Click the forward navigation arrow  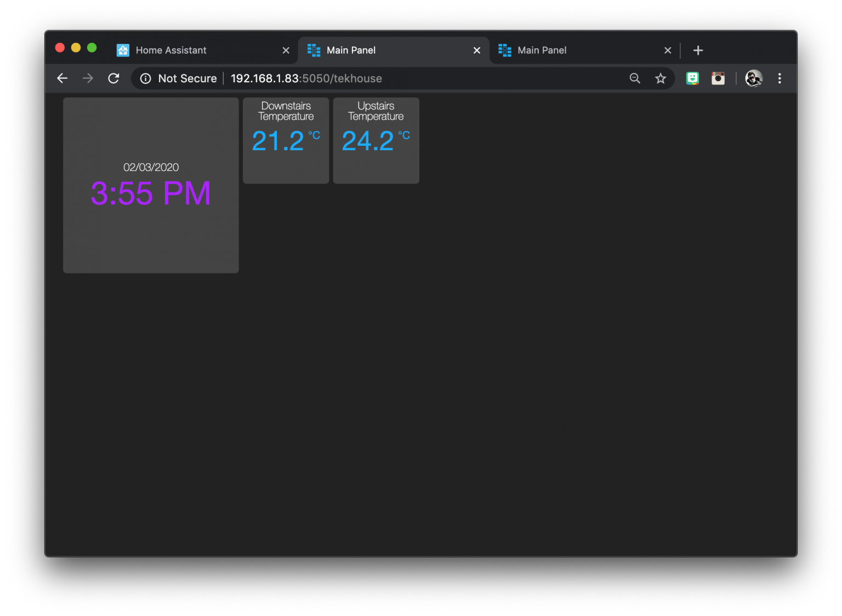[x=88, y=78]
